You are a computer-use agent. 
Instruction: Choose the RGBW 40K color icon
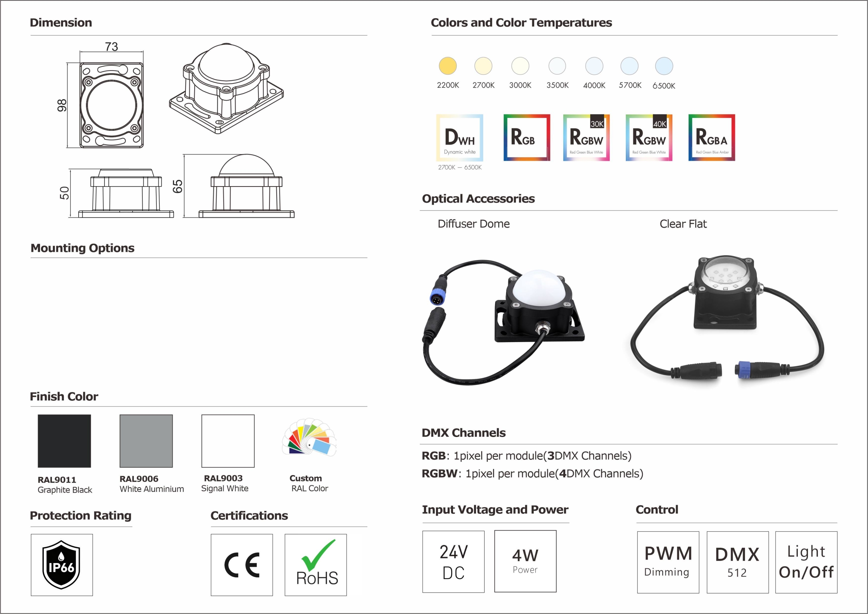coord(649,138)
